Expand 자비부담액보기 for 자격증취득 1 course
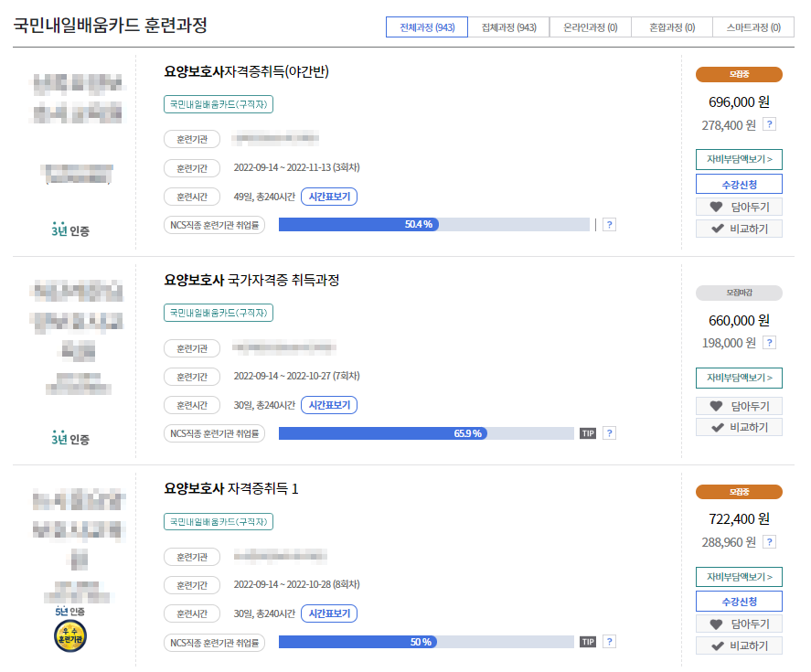Viewport: 811px width, 672px height. pyautogui.click(x=739, y=576)
